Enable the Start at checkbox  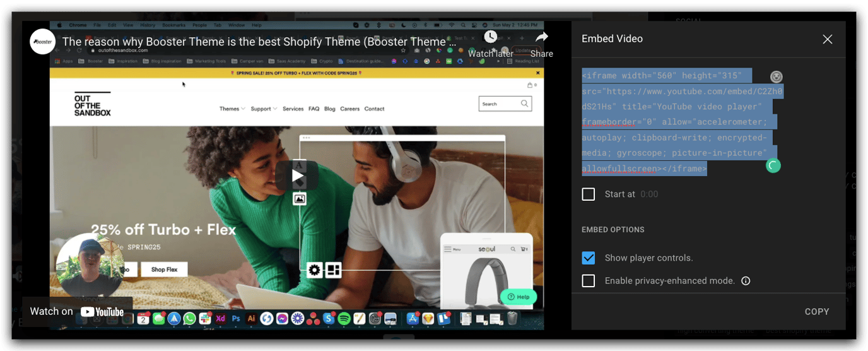(x=589, y=194)
